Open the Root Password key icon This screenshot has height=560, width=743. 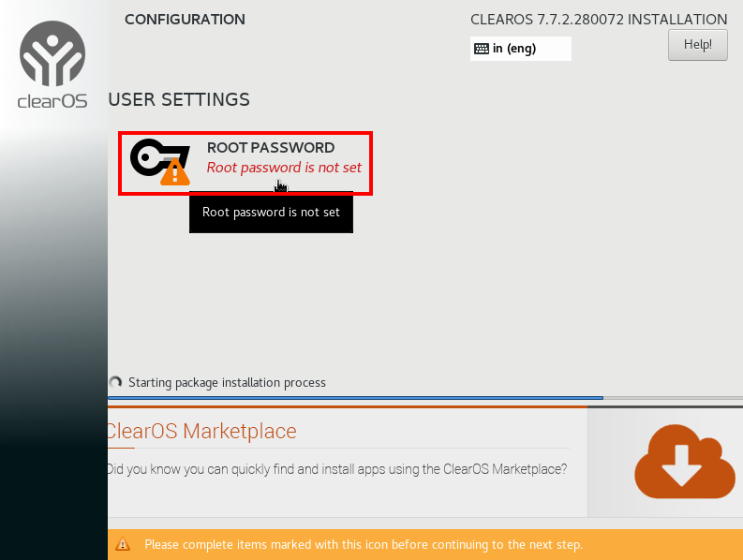(x=160, y=162)
